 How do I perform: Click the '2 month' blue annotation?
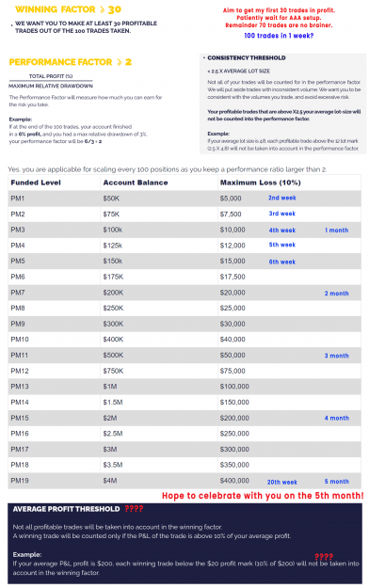pyautogui.click(x=336, y=294)
